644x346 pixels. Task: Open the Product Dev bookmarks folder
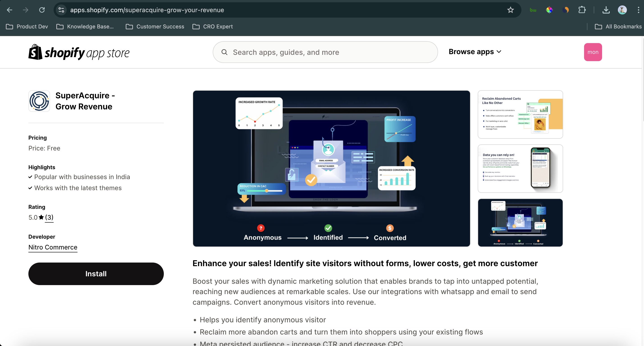pyautogui.click(x=27, y=27)
